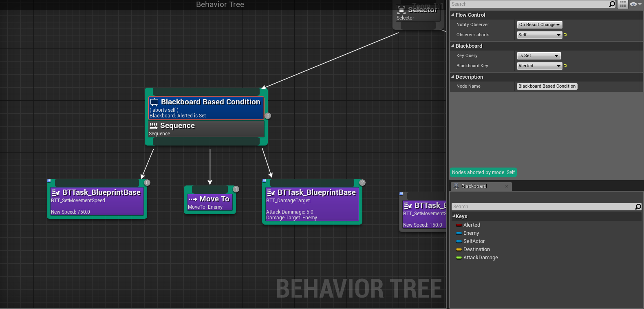This screenshot has height=309, width=644.
Task: Select the Enemy blackboard key
Action: [471, 233]
